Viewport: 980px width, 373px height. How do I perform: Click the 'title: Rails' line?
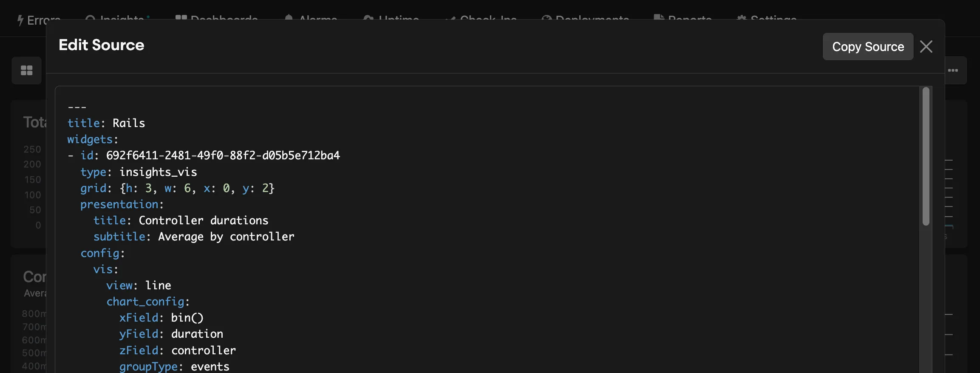[106, 123]
